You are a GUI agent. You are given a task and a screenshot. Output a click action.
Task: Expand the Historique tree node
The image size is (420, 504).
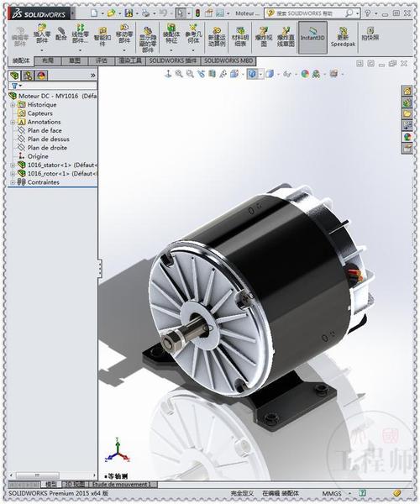coord(13,105)
